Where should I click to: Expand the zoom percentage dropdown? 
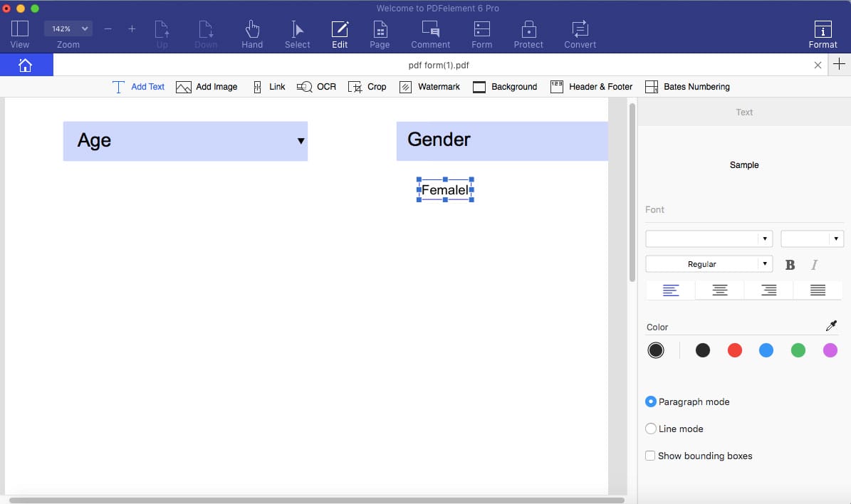point(69,28)
